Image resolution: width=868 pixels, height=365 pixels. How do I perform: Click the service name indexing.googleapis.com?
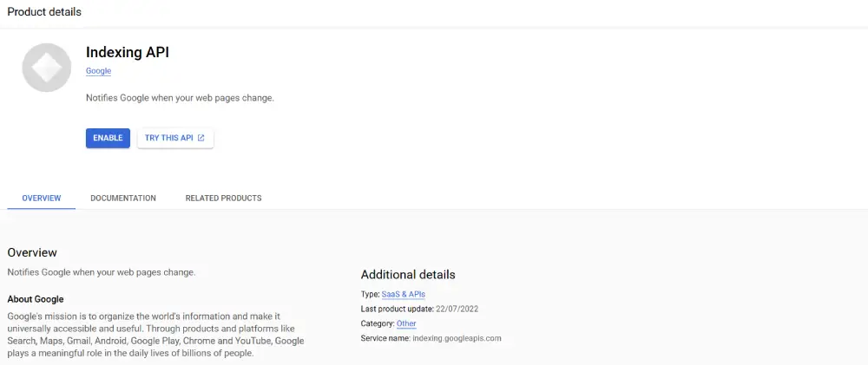[x=457, y=338]
